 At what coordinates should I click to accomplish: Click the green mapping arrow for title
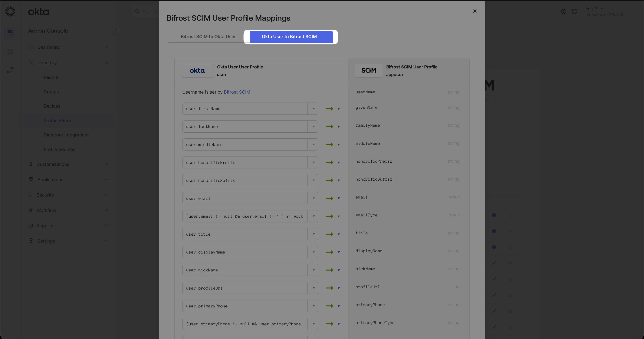pos(329,234)
